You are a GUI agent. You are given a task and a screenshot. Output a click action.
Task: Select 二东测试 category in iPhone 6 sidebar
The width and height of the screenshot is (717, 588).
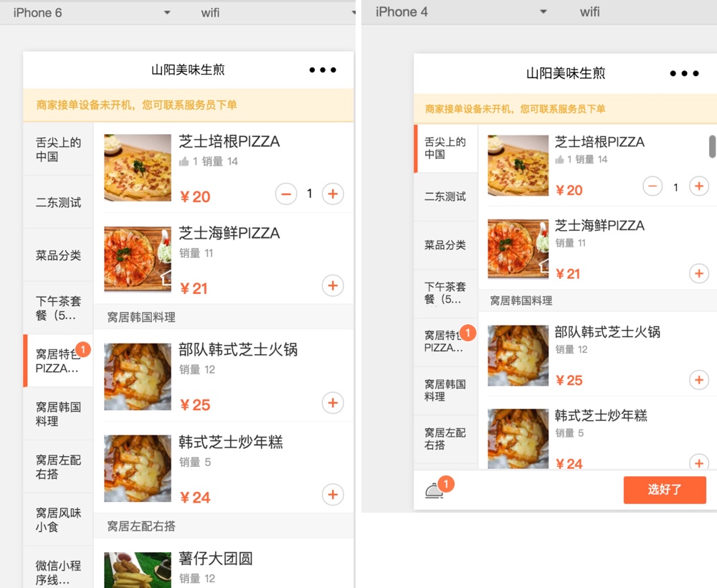pyautogui.click(x=58, y=202)
